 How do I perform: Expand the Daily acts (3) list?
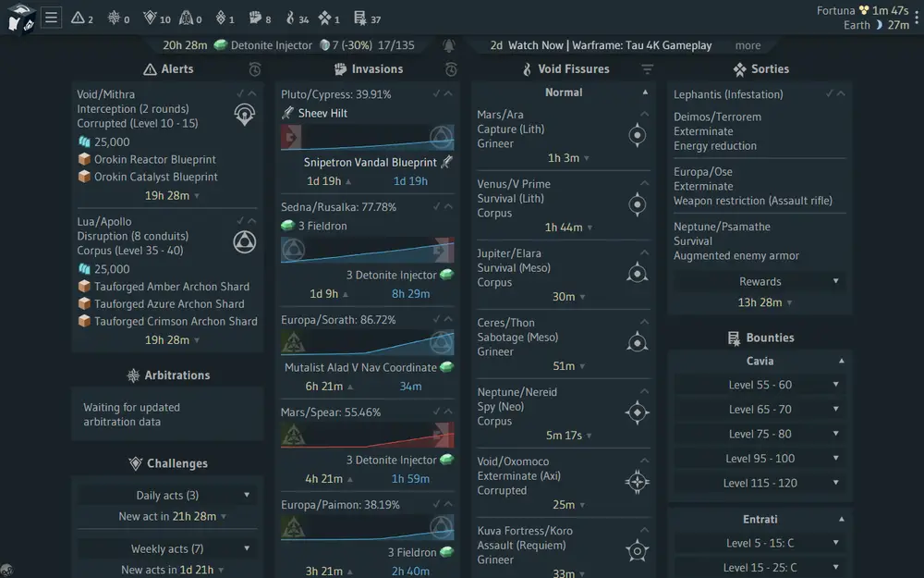click(x=166, y=495)
